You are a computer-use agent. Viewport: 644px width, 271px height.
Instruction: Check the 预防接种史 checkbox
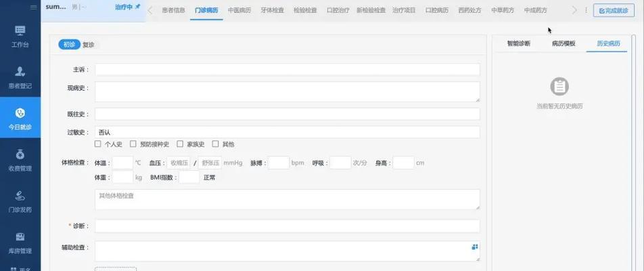(133, 144)
